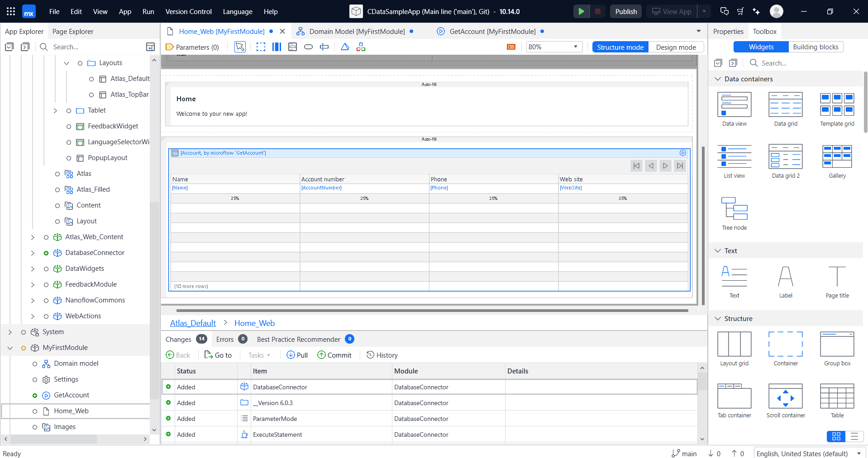Click the Atlas_Default breadcrumb link
868x458 pixels.
pyautogui.click(x=193, y=323)
